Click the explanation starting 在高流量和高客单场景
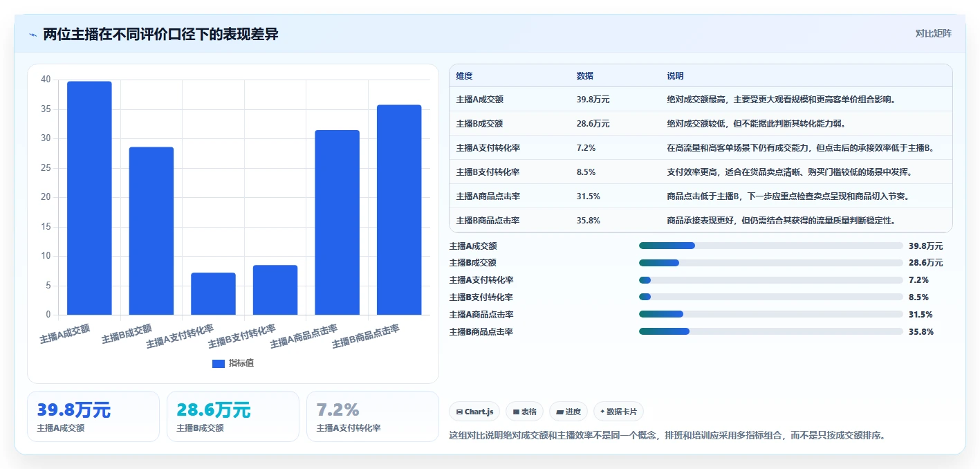 pyautogui.click(x=801, y=148)
